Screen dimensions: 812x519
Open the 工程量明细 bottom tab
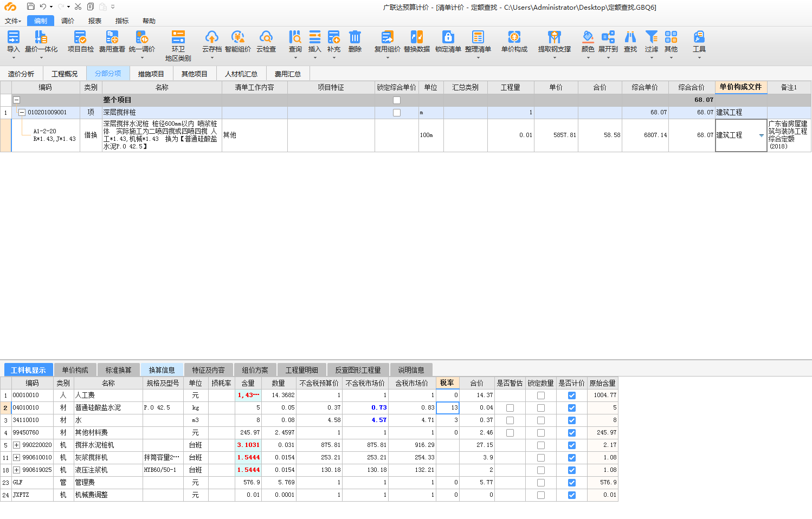302,370
